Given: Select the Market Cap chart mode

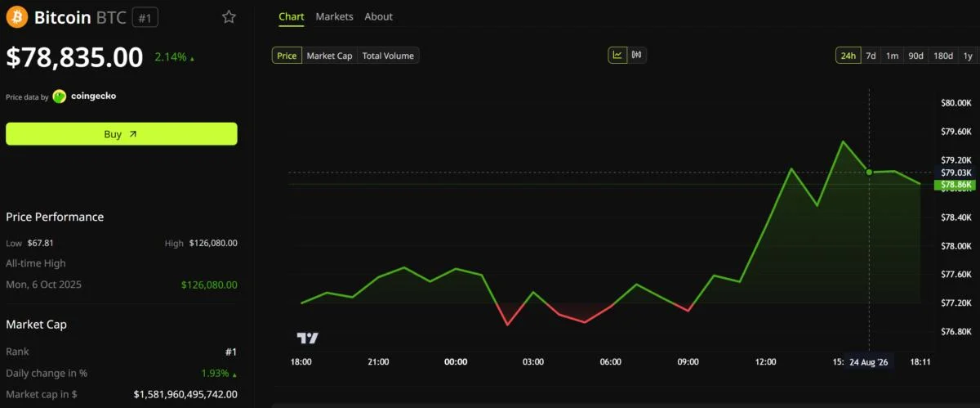Looking at the screenshot, I should [x=329, y=56].
